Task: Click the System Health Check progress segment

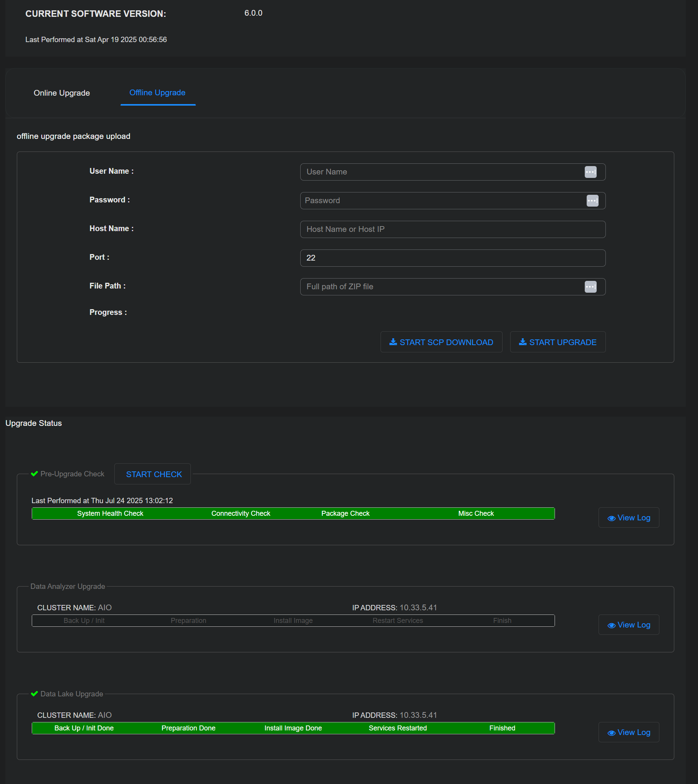Action: tap(110, 513)
